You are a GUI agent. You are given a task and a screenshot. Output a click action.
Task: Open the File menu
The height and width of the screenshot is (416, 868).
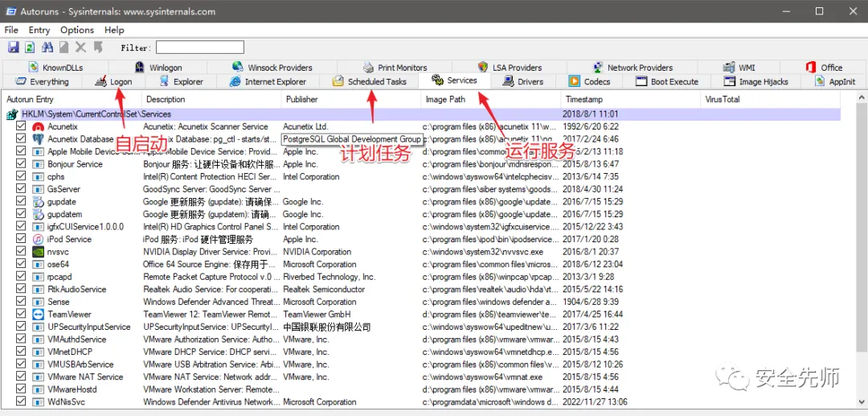click(x=11, y=30)
